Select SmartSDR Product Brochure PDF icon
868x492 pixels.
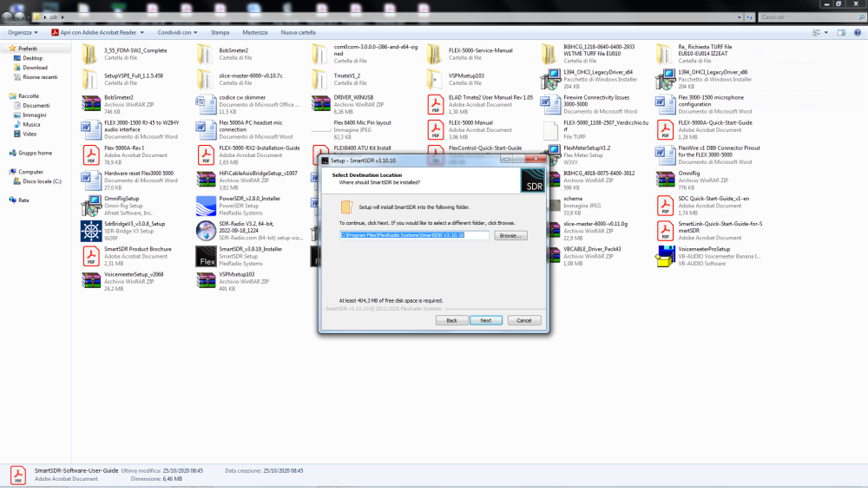[91, 256]
